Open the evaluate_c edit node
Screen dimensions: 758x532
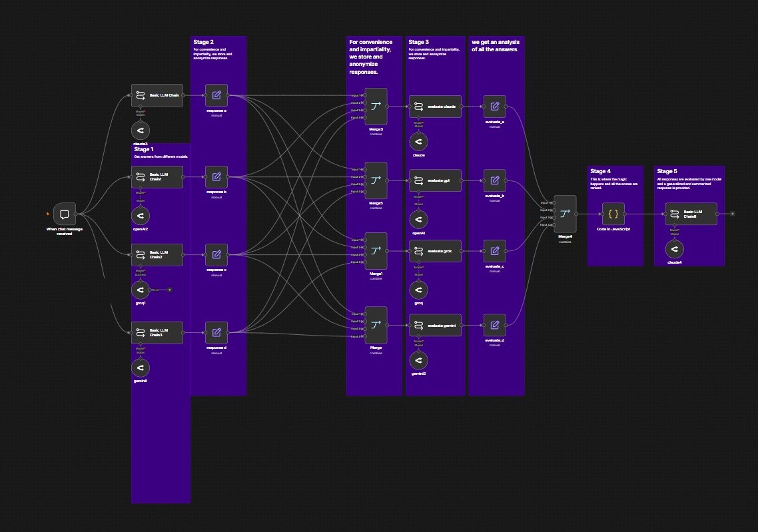(495, 251)
